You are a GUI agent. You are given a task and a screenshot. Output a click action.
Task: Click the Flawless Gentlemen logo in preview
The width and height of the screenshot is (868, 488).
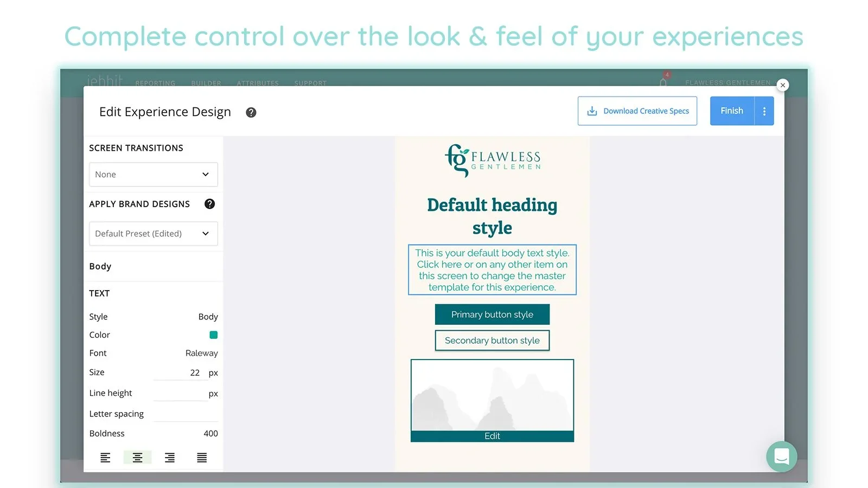coord(492,160)
